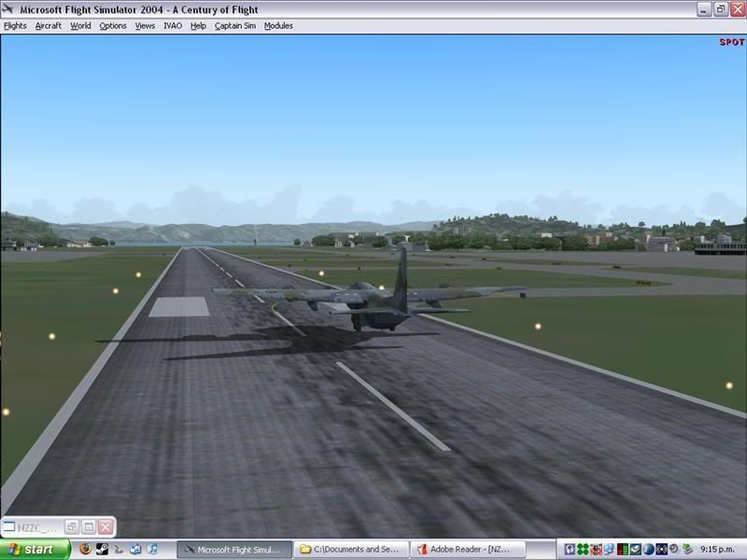Expand the World menu
The image size is (747, 560).
point(80,26)
